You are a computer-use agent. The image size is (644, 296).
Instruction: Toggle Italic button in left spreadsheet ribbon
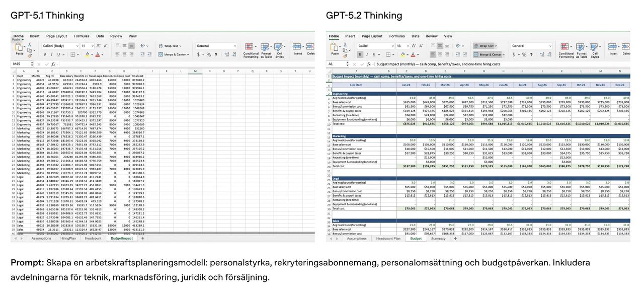pyautogui.click(x=51, y=54)
